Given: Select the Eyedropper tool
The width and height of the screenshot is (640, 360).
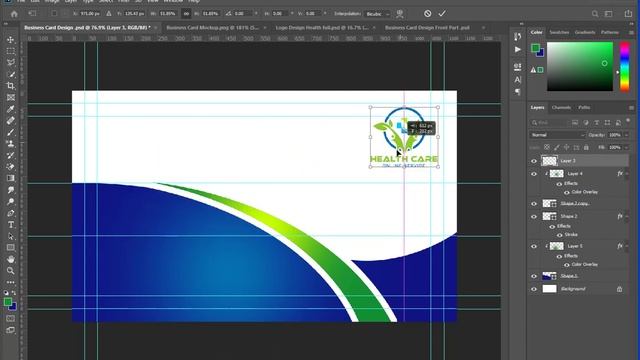Looking at the screenshot, I should (11, 109).
